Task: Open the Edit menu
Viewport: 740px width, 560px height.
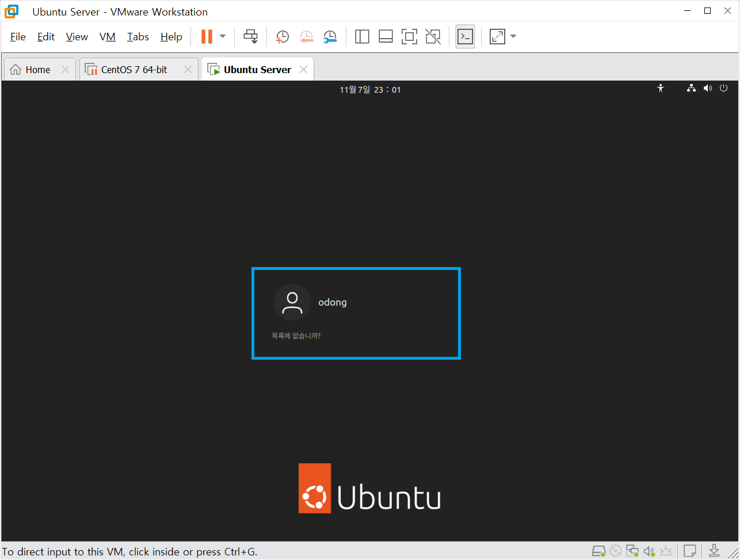Action: click(x=46, y=37)
